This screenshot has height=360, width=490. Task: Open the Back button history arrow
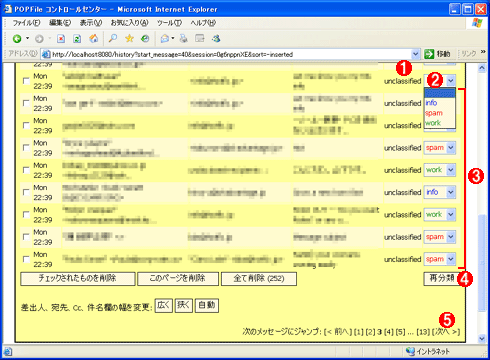pyautogui.click(x=27, y=39)
